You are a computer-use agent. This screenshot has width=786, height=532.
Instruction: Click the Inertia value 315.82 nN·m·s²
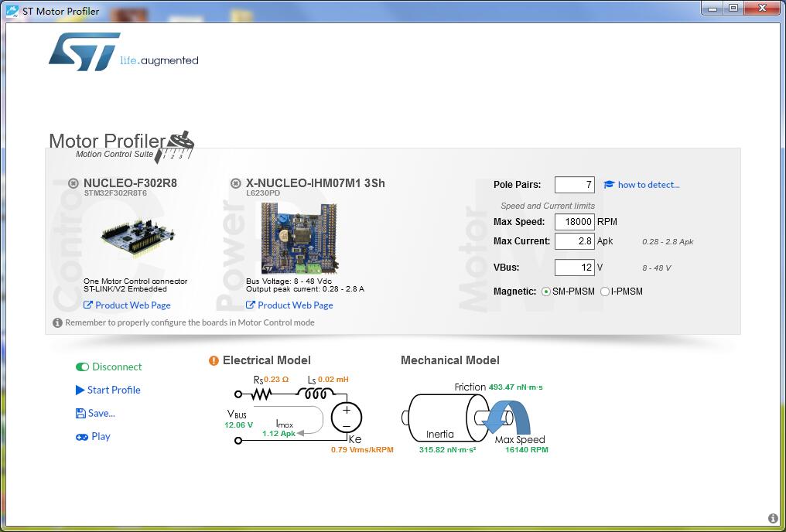pos(448,450)
